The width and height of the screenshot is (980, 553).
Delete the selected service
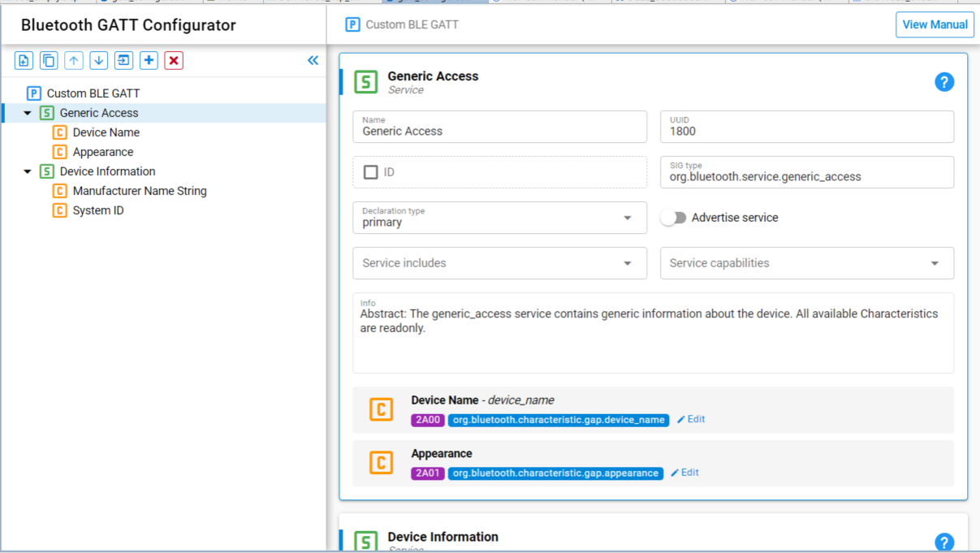173,60
